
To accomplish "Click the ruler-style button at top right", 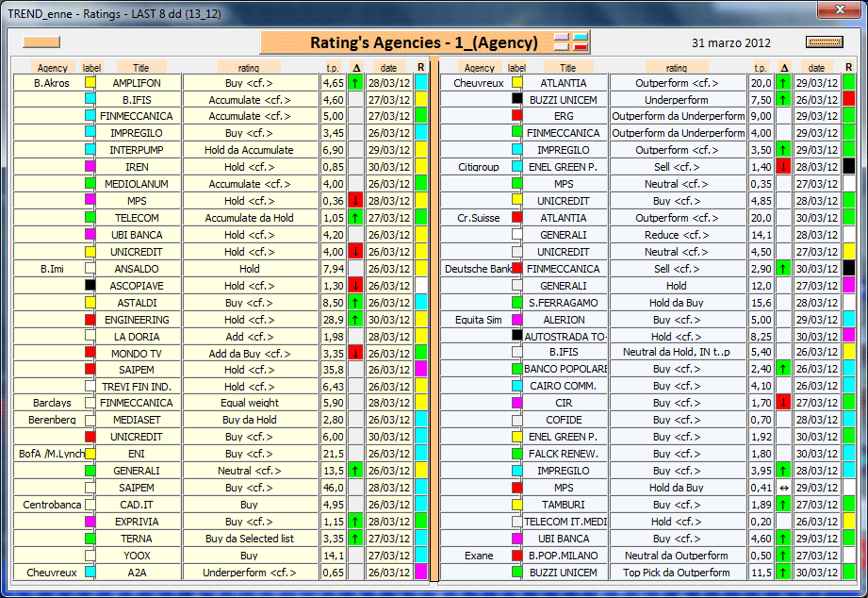I will click(x=825, y=42).
